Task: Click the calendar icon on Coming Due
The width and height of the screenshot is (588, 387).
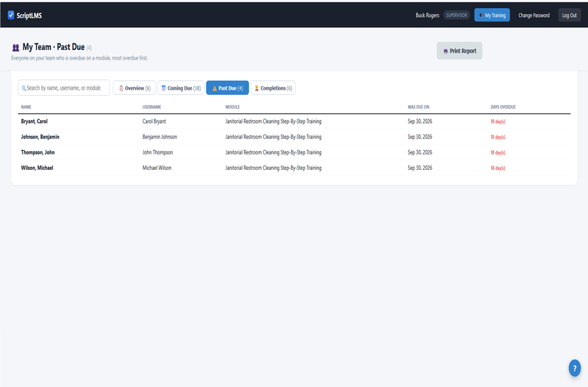Action: 163,88
